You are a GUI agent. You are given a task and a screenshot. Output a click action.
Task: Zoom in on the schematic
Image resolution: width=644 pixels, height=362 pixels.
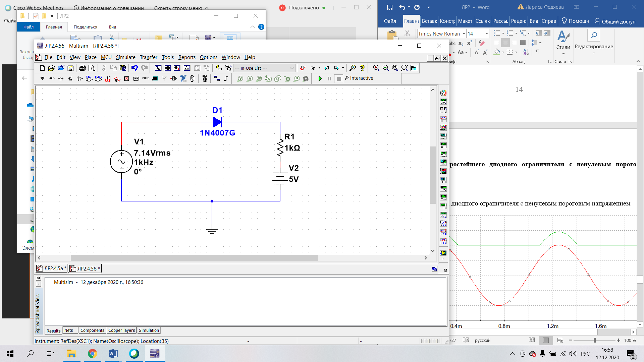point(376,68)
